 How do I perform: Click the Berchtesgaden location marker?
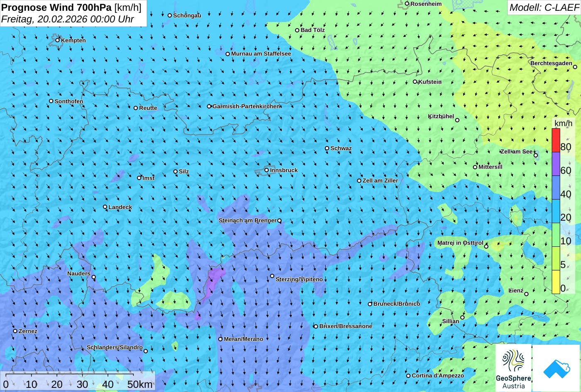(x=575, y=67)
